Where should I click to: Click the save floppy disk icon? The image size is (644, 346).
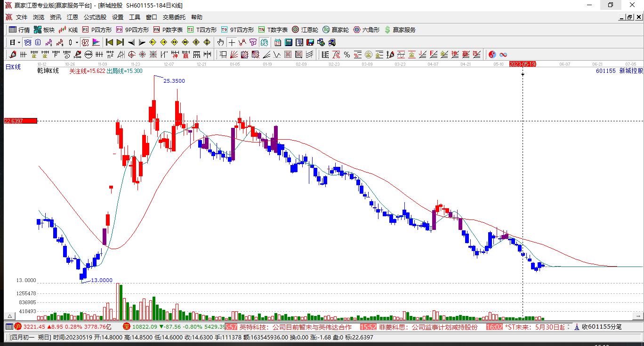pos(310,42)
